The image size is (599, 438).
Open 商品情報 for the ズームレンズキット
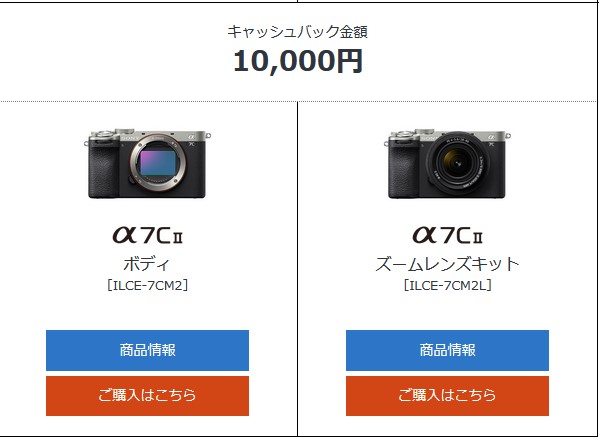tap(447, 350)
